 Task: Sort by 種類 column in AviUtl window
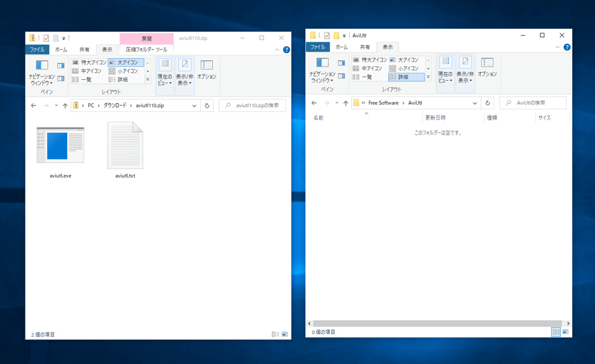(510, 118)
